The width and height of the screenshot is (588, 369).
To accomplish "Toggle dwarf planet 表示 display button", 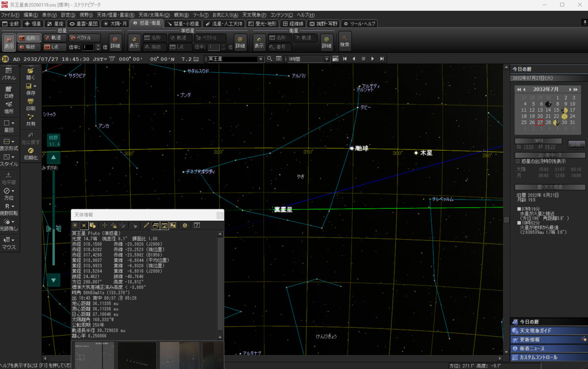I will [x=134, y=42].
